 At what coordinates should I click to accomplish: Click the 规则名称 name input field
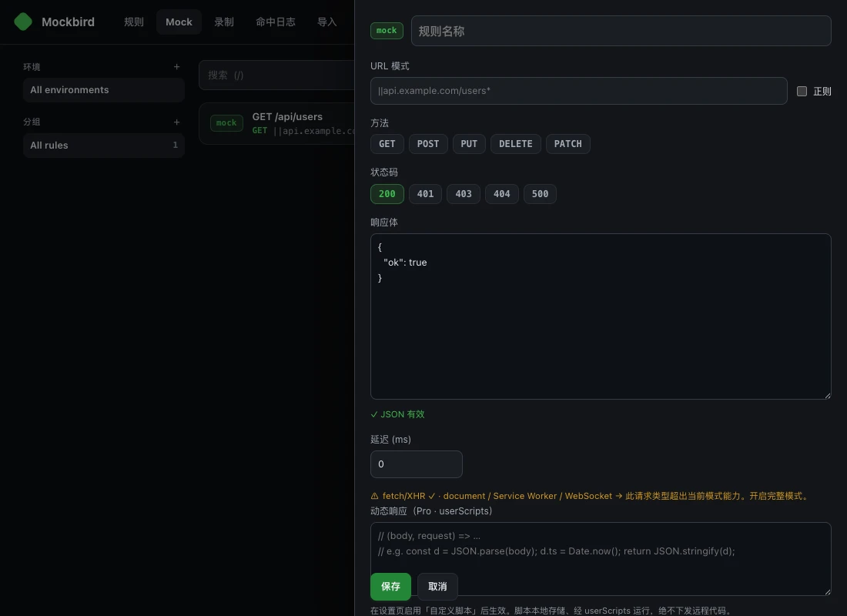pyautogui.click(x=621, y=31)
